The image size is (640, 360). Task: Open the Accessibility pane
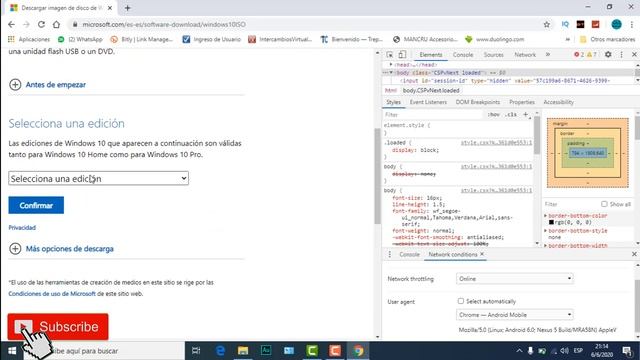click(x=558, y=102)
